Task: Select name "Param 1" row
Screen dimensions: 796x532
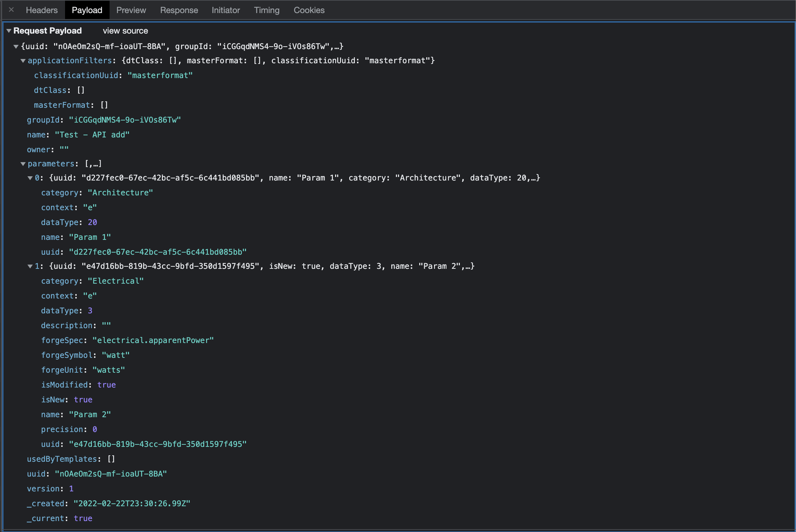Action: point(76,237)
